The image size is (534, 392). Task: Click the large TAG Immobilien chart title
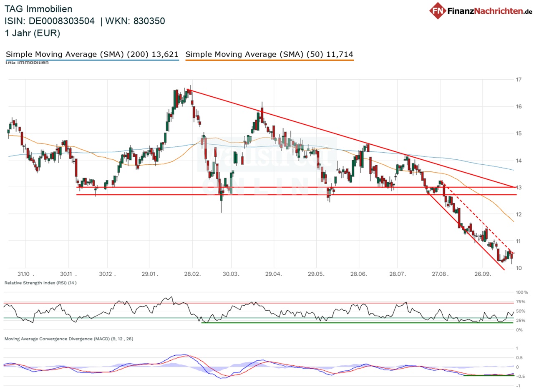click(38, 9)
